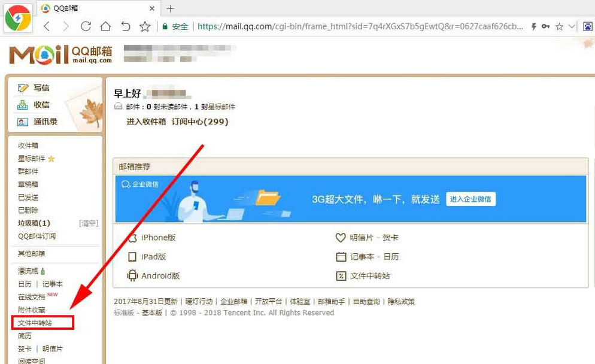Viewport: 595px width, 364px height.
Task: Switch to the QQ邮箱 browser tab
Action: pyautogui.click(x=65, y=8)
